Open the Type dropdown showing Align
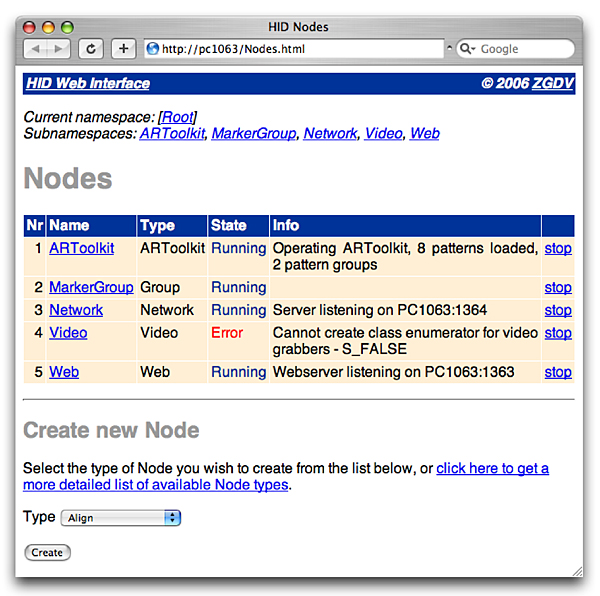 121,518
